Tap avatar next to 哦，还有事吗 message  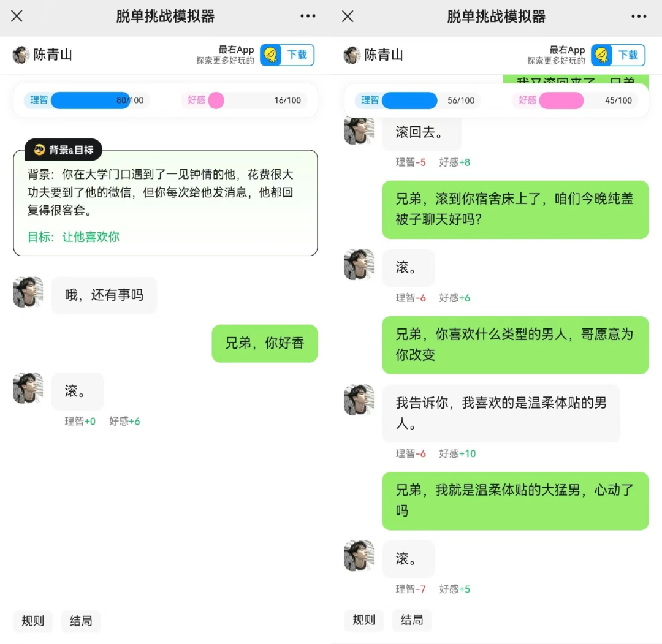28,292
